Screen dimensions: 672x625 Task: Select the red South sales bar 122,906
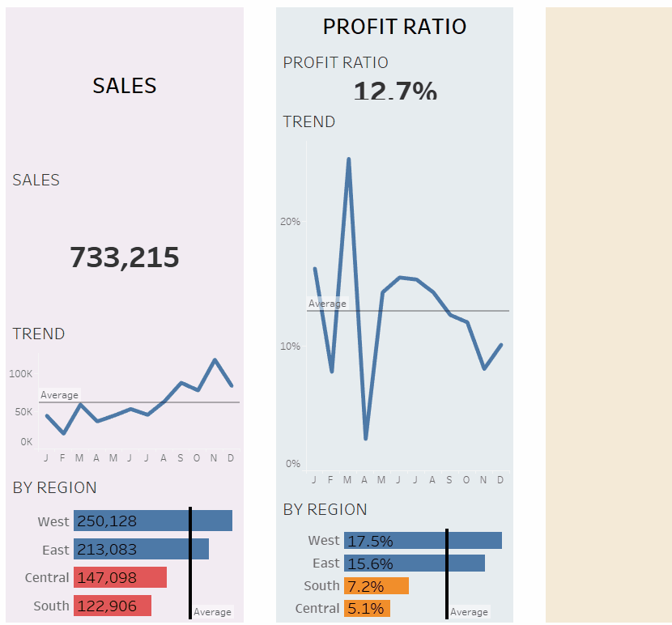point(113,606)
